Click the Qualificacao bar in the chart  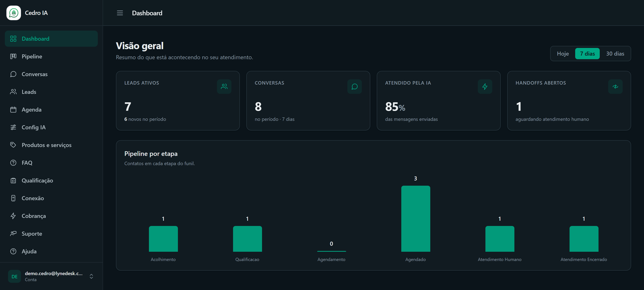pyautogui.click(x=247, y=239)
